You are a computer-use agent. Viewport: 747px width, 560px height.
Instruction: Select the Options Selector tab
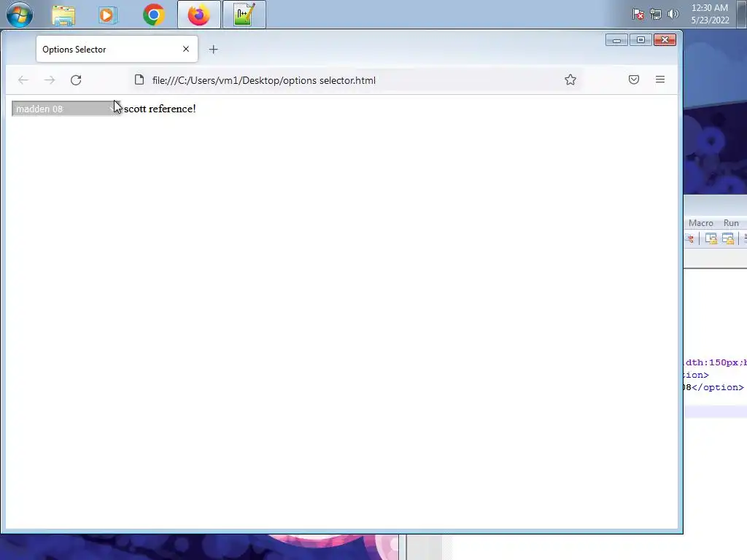pyautogui.click(x=117, y=49)
